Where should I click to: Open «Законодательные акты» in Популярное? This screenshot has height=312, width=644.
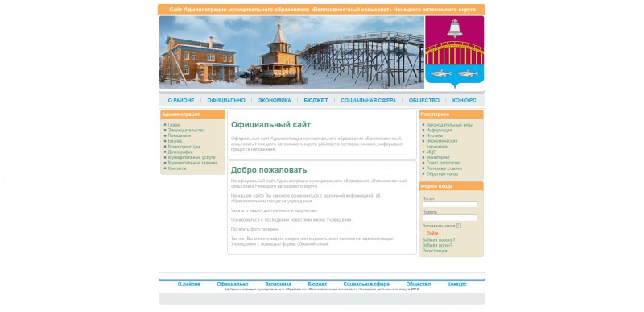pos(449,124)
